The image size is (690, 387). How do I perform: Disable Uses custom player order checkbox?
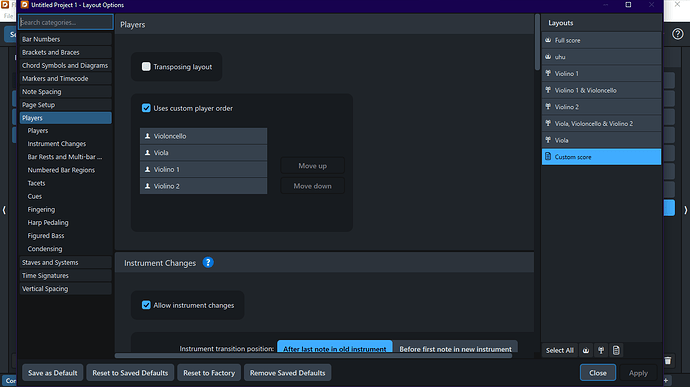pyautogui.click(x=146, y=108)
